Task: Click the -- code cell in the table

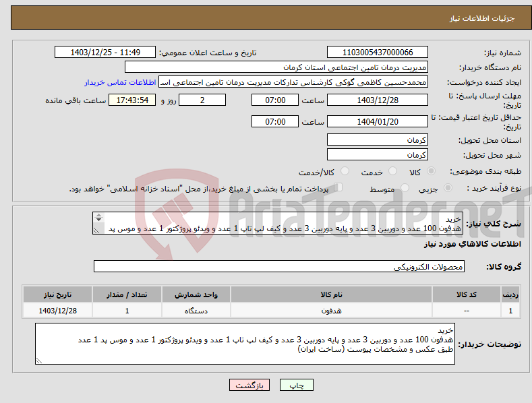Action: (x=467, y=311)
